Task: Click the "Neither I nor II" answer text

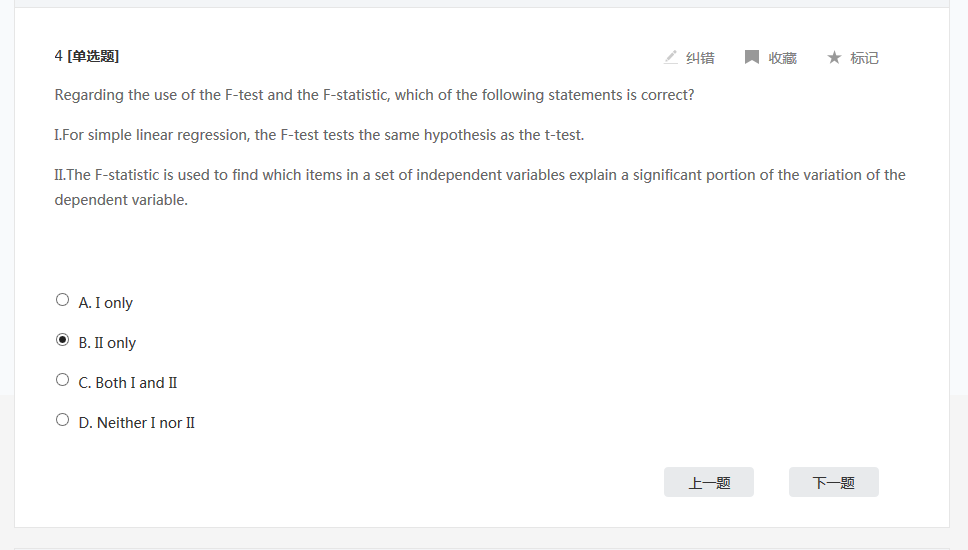Action: point(137,423)
